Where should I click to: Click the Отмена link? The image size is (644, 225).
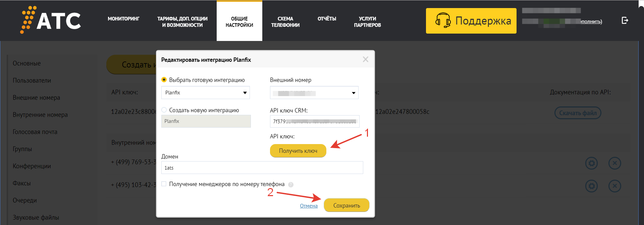pyautogui.click(x=309, y=206)
